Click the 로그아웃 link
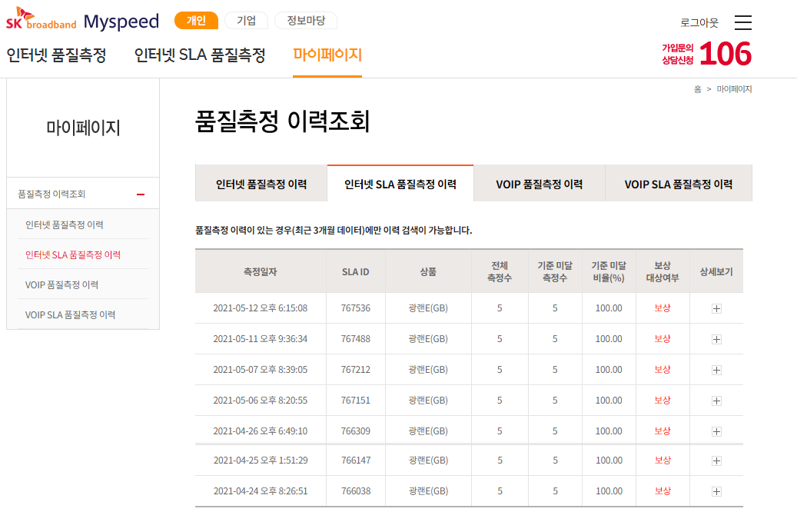The image size is (797, 532). 699,23
